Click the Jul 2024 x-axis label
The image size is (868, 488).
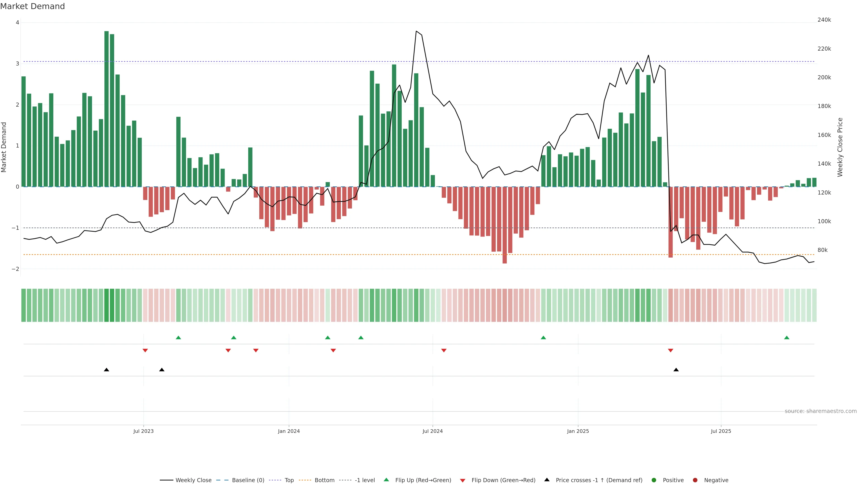(432, 431)
